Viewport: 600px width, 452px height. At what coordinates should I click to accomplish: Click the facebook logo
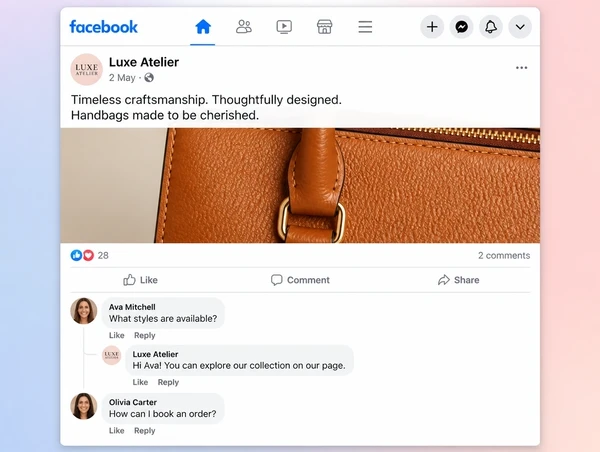point(103,27)
